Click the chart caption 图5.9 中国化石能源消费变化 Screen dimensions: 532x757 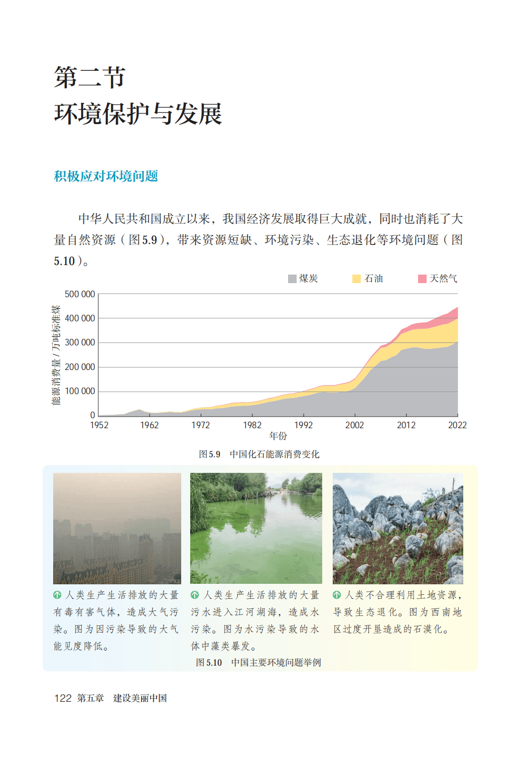pyautogui.click(x=259, y=454)
